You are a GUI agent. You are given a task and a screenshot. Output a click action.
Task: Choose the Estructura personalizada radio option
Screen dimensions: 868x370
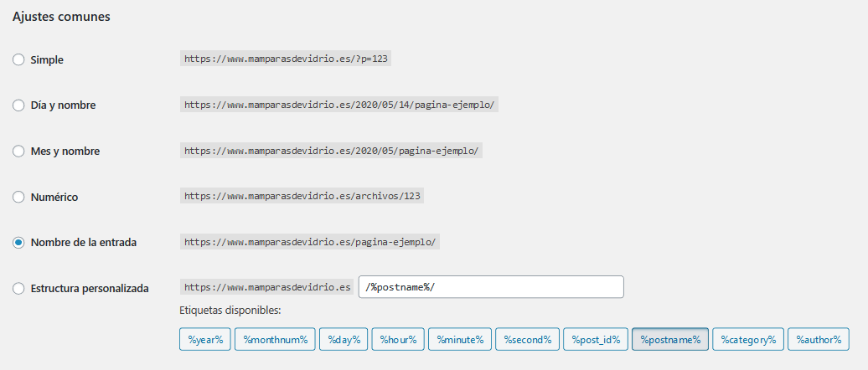(x=18, y=288)
